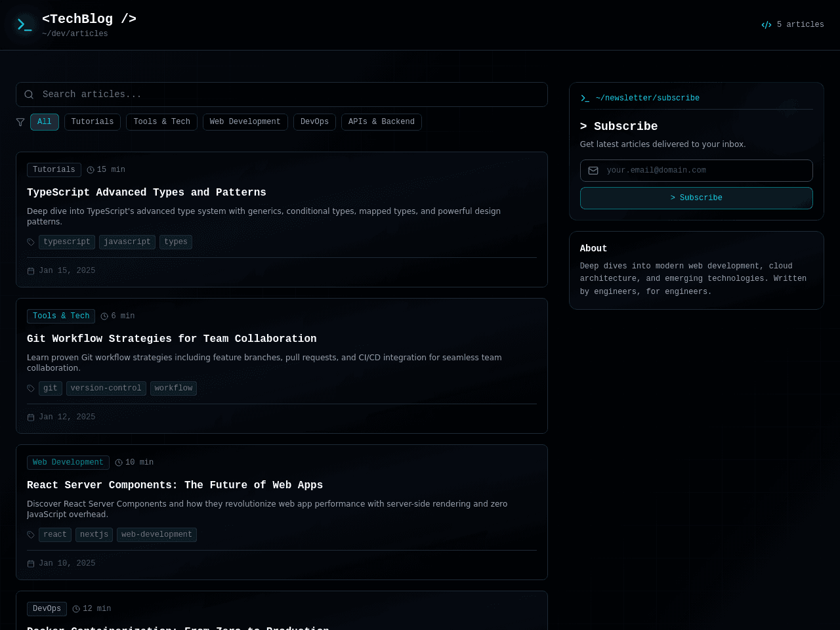Click the clock icon next to 15 min

click(91, 170)
